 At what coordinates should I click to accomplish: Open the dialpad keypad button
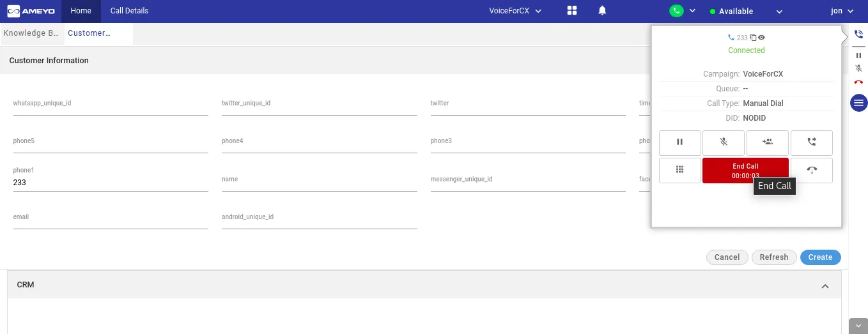point(680,171)
